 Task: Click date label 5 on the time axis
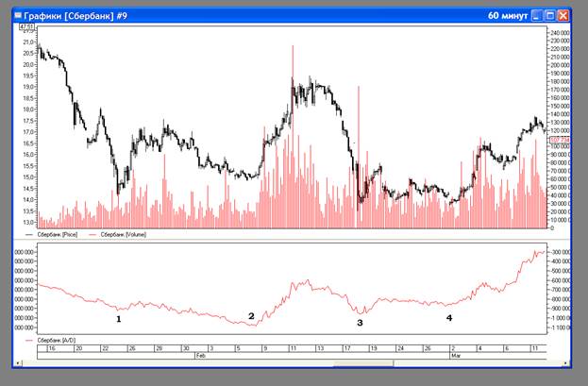pyautogui.click(x=239, y=348)
